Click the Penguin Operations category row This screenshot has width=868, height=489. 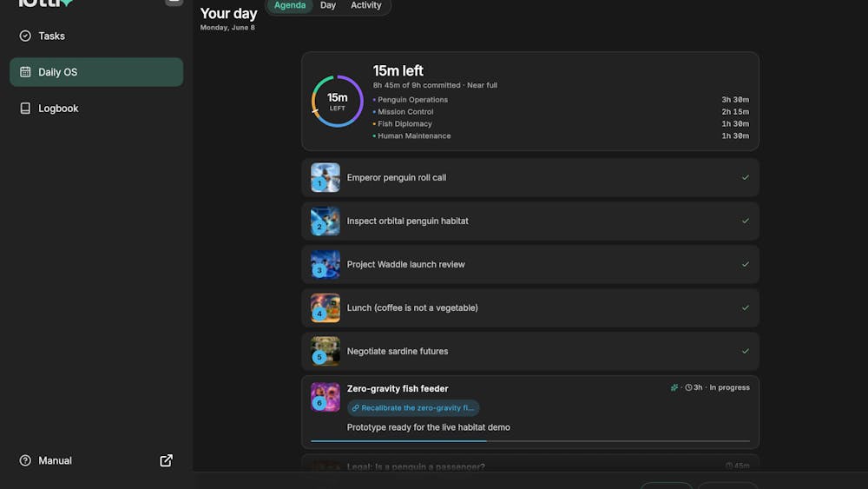[560, 100]
